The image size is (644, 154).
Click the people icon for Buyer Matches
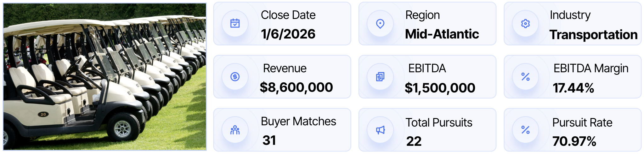tap(235, 130)
